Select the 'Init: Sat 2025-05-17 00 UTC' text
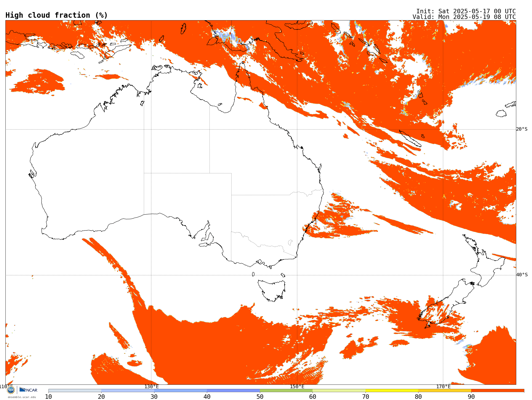 click(x=466, y=11)
